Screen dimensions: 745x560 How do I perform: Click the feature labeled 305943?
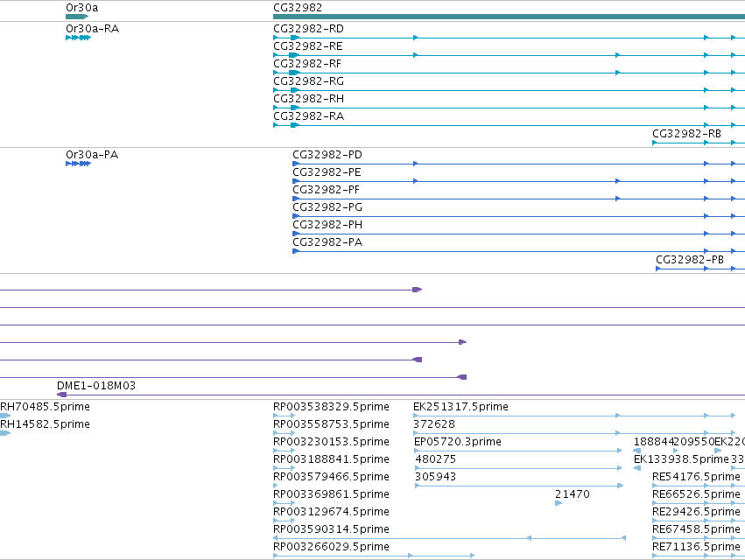click(435, 477)
